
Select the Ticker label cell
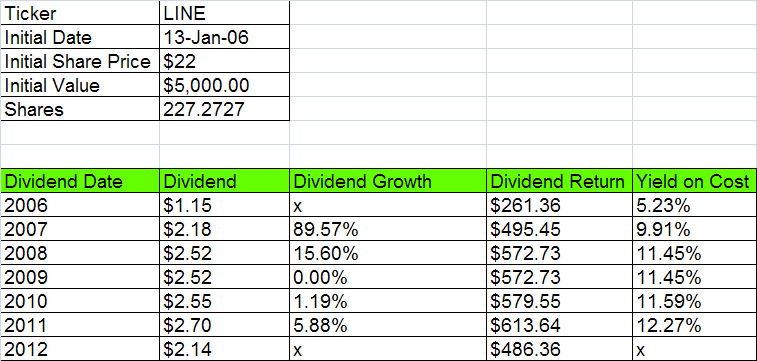[x=80, y=13]
